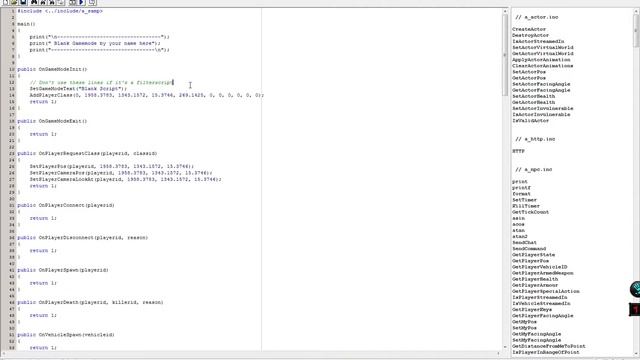Screen dimensions: 640x360
Task: Select GetActorPos in the function list
Action: click(x=529, y=78)
